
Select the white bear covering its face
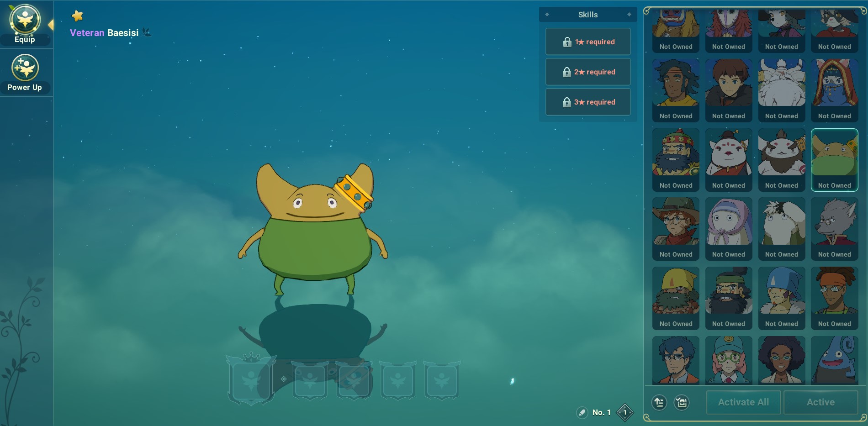point(782,228)
